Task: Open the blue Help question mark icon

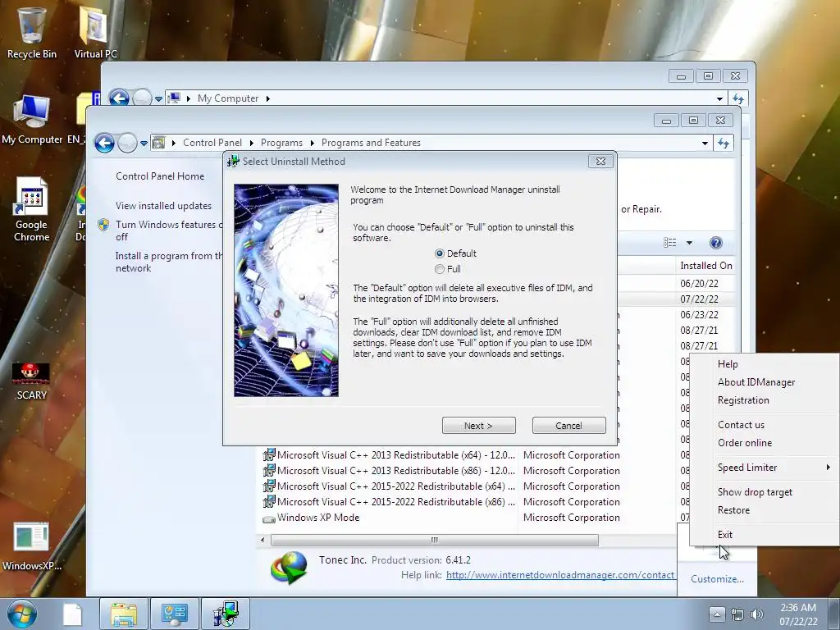Action: [x=715, y=243]
